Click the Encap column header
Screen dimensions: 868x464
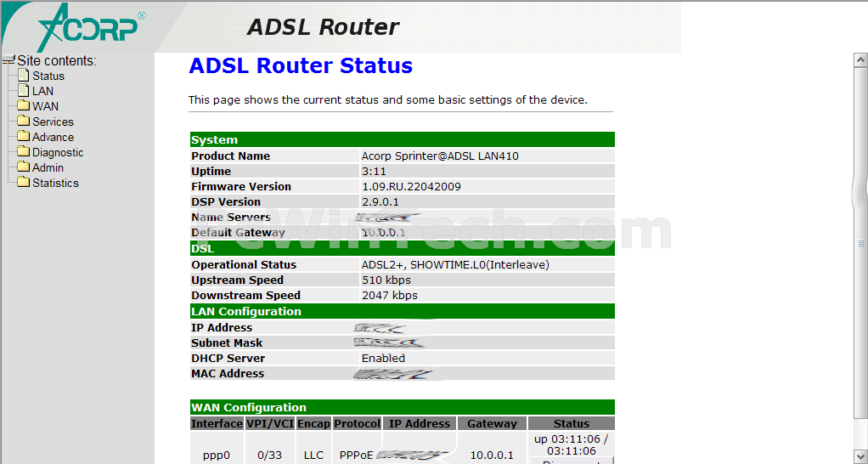point(313,423)
